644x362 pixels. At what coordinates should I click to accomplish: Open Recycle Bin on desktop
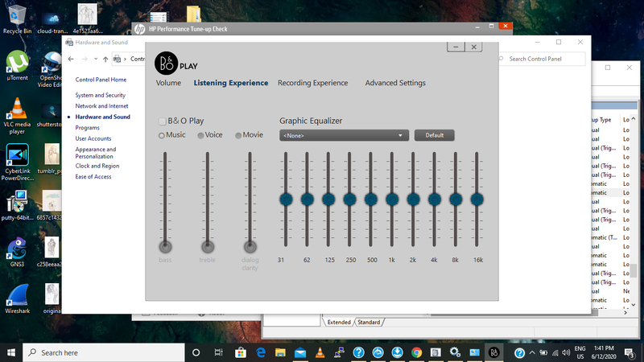click(17, 19)
